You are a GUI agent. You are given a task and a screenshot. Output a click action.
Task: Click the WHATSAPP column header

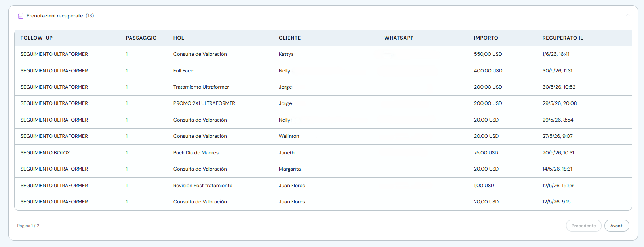[x=399, y=38]
